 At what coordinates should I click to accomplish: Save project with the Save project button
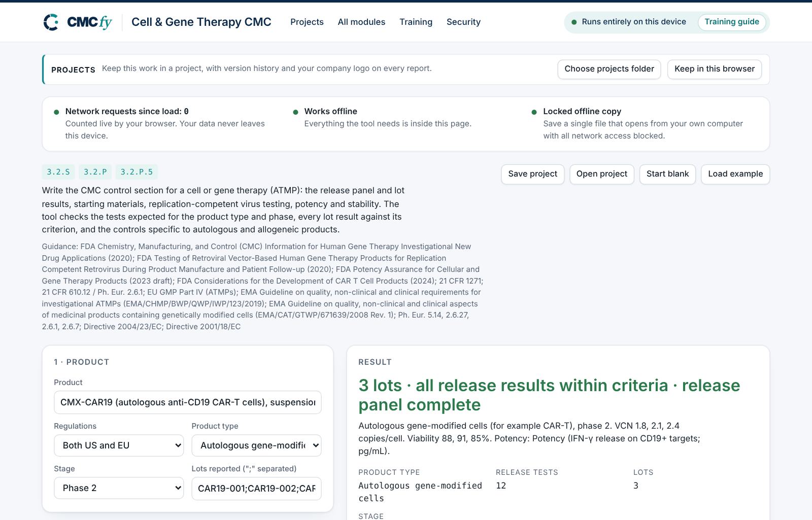(x=532, y=174)
